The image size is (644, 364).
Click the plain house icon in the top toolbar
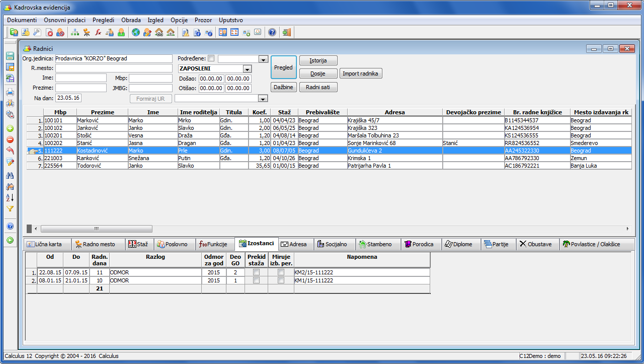coord(171,33)
